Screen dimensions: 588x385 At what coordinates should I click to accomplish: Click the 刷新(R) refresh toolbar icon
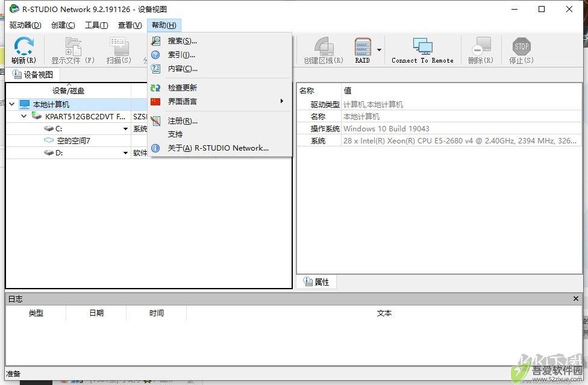pyautogui.click(x=23, y=50)
